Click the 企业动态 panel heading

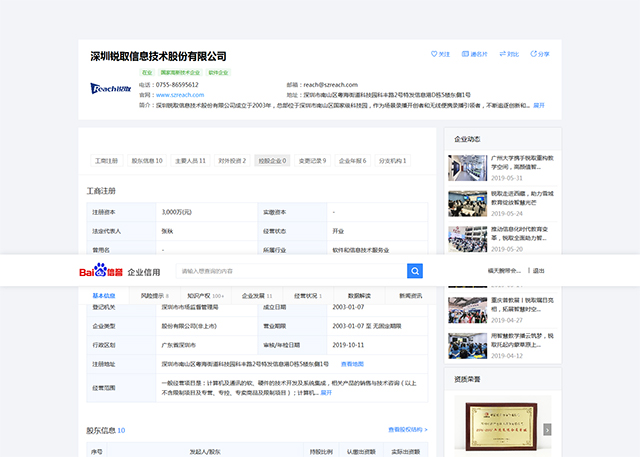click(467, 139)
